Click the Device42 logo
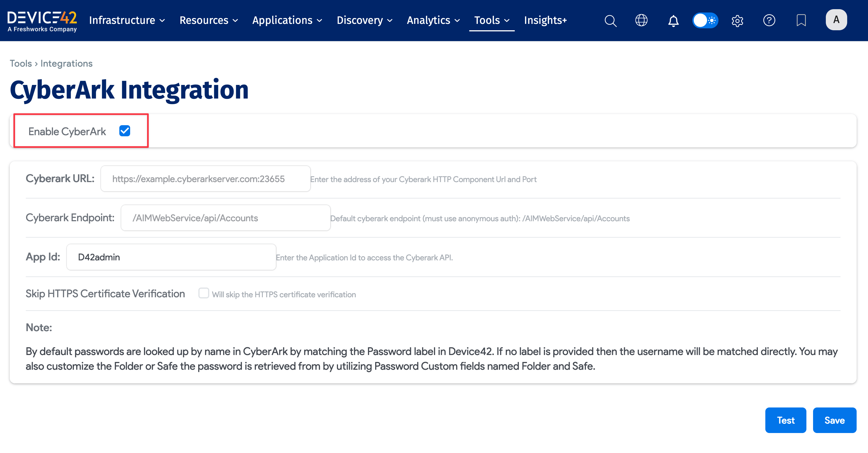The width and height of the screenshot is (868, 453). pos(42,20)
